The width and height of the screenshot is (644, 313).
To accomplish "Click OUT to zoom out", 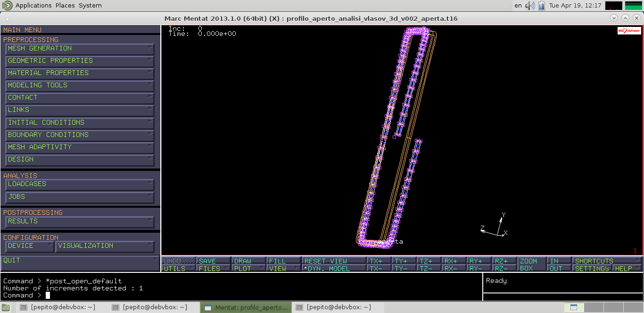I will (x=559, y=268).
